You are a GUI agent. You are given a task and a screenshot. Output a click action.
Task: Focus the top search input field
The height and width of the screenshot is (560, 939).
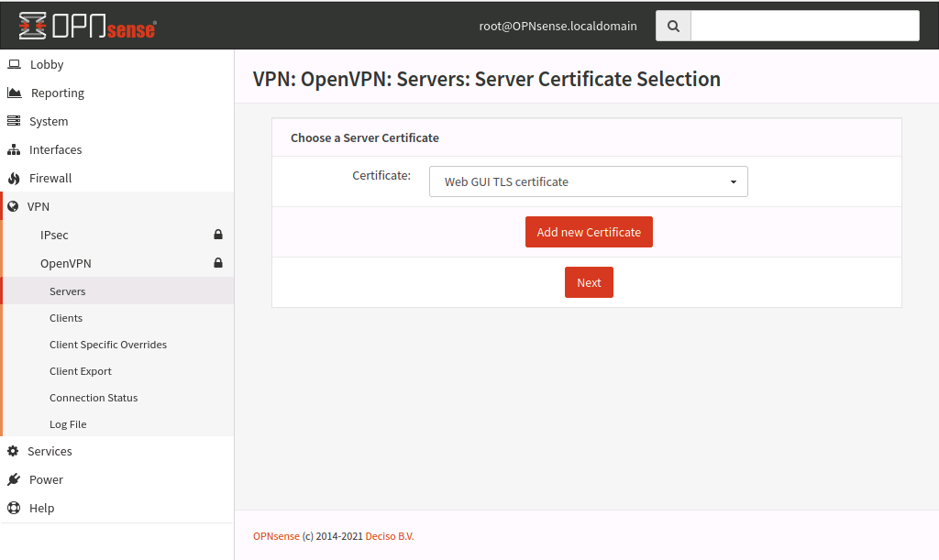coord(804,26)
